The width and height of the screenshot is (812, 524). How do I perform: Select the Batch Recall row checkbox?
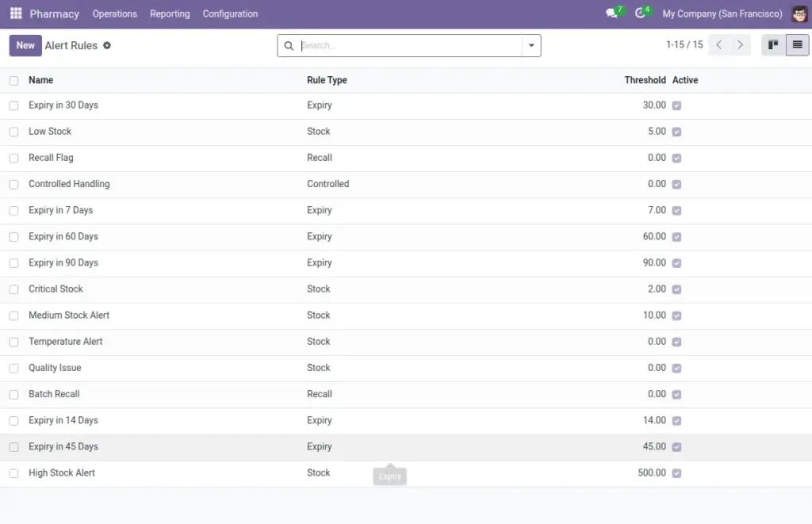(x=14, y=395)
